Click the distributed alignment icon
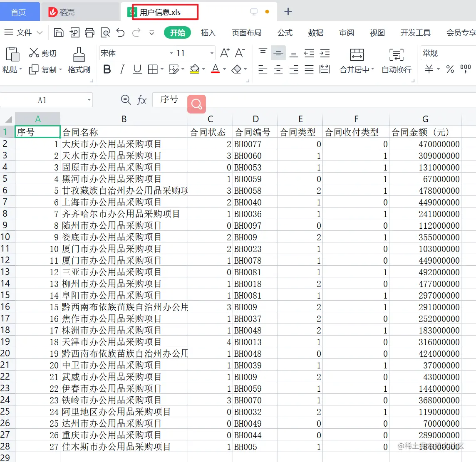Screen dimensions: 476x462 325,69
